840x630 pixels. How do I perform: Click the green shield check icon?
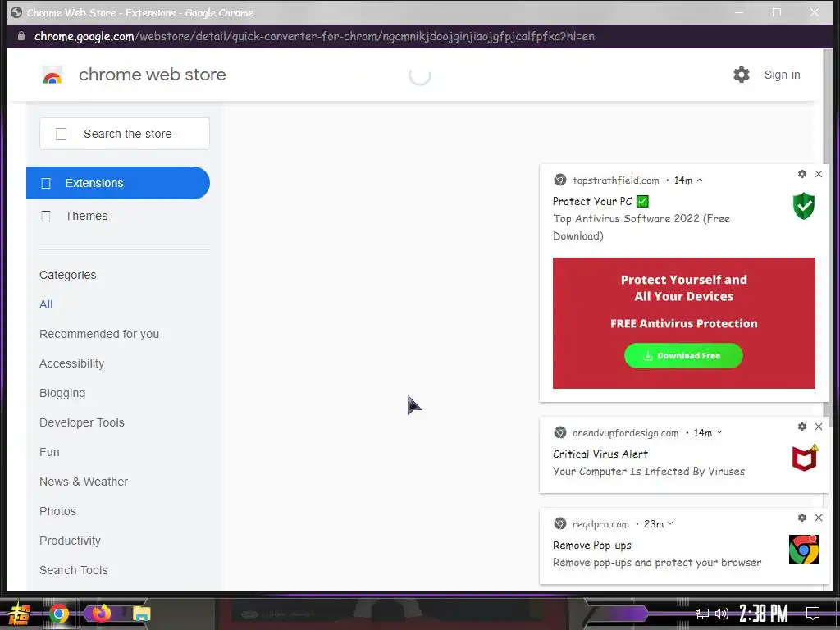[x=804, y=206]
